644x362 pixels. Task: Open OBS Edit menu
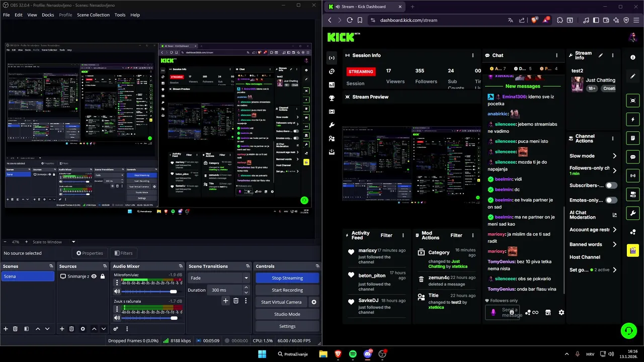point(19,15)
